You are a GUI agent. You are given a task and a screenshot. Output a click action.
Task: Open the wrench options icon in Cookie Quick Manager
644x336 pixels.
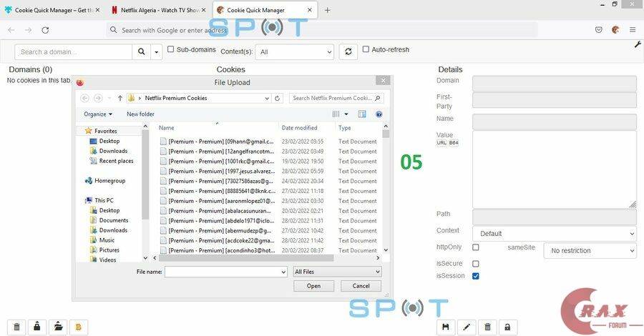(x=638, y=44)
